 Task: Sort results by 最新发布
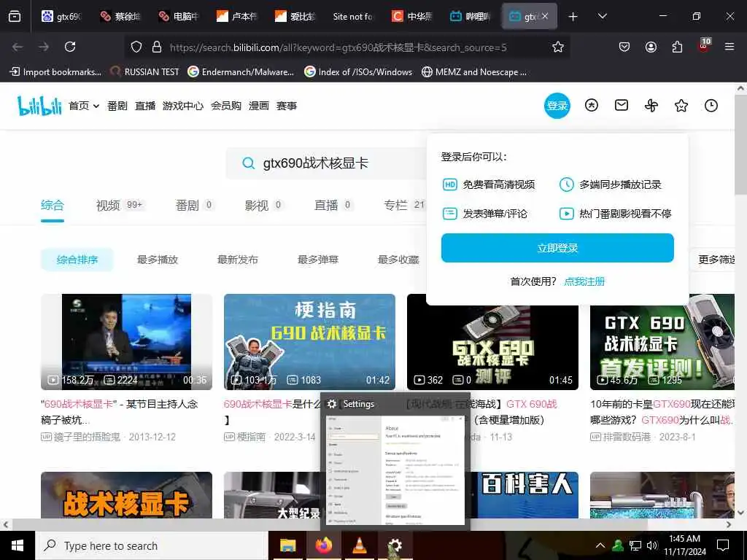[x=238, y=260]
